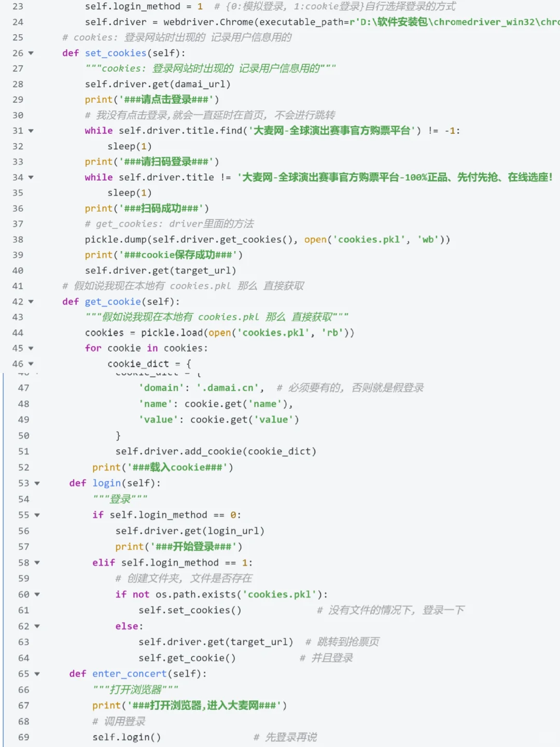Screen dimensions: 560x747
Task: Collapse the fold arrow at line 31
Action: tap(31, 131)
